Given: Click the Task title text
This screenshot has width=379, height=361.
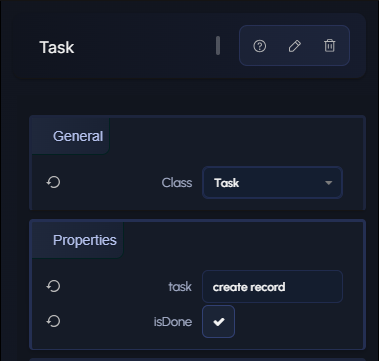Looking at the screenshot, I should tap(57, 47).
